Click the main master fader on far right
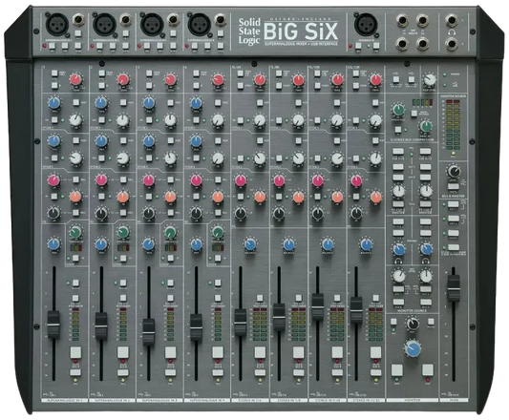The height and width of the screenshot is (420, 509). 454,288
